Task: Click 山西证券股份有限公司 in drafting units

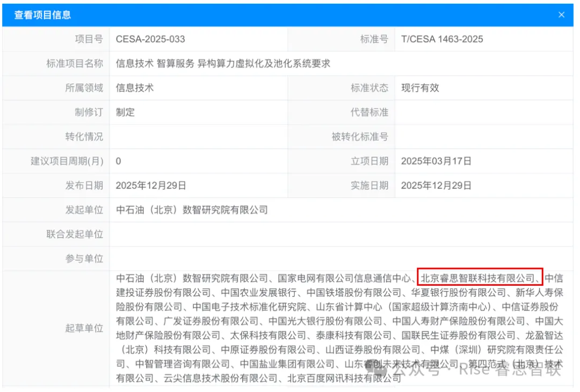Action: 373,350
